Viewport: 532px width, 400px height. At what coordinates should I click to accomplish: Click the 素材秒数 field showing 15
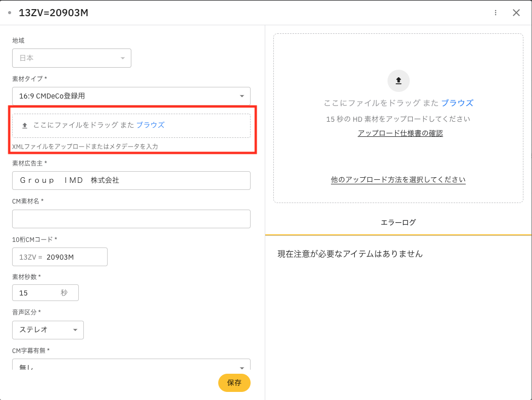38,293
